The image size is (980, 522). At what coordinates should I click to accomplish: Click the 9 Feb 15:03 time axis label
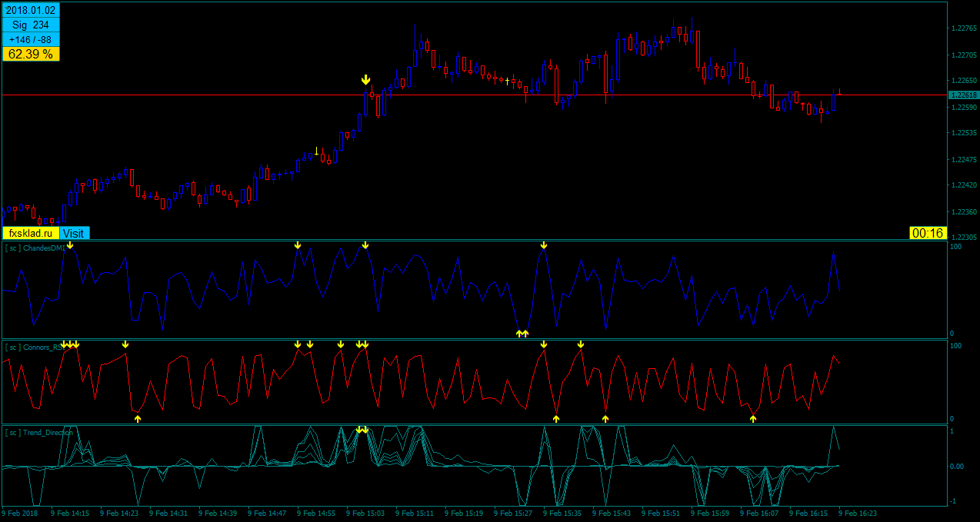coord(364,513)
